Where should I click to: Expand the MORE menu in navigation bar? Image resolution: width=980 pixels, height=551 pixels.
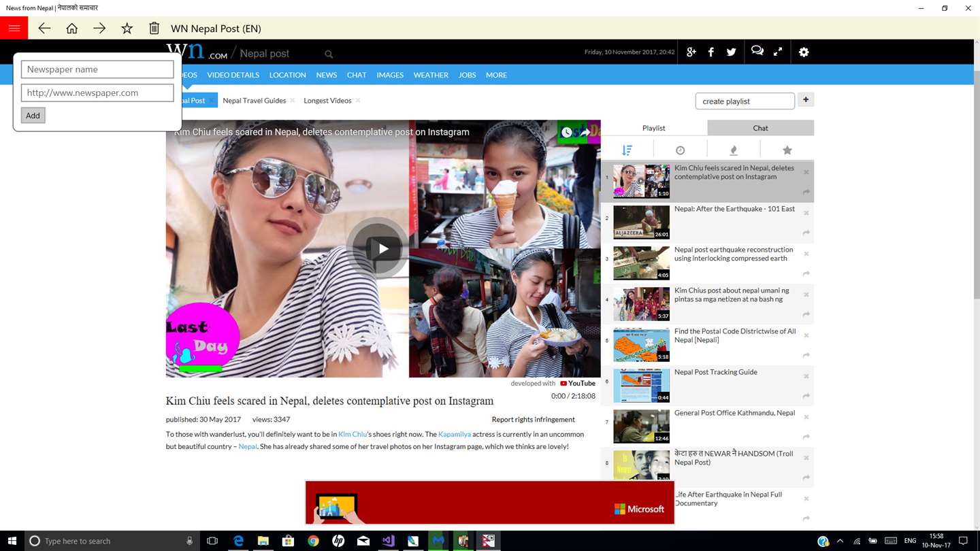pyautogui.click(x=496, y=75)
